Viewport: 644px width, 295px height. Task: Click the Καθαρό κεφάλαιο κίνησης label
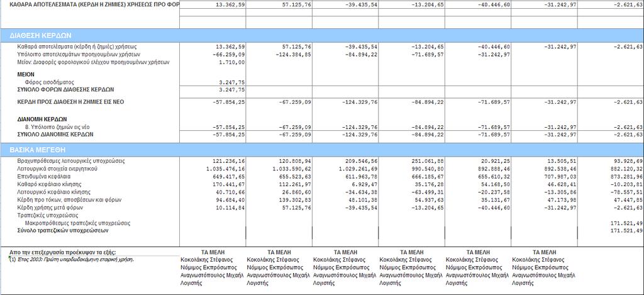pos(49,184)
